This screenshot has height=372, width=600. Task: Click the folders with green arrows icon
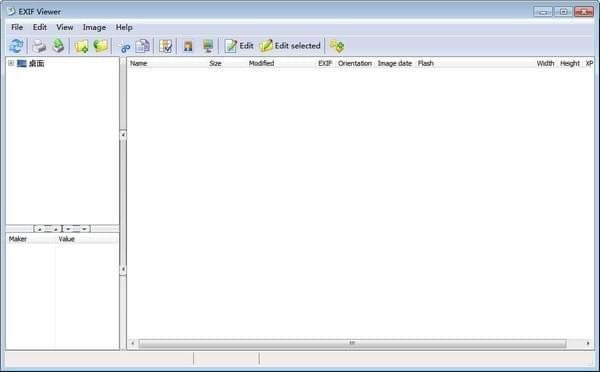[x=337, y=46]
